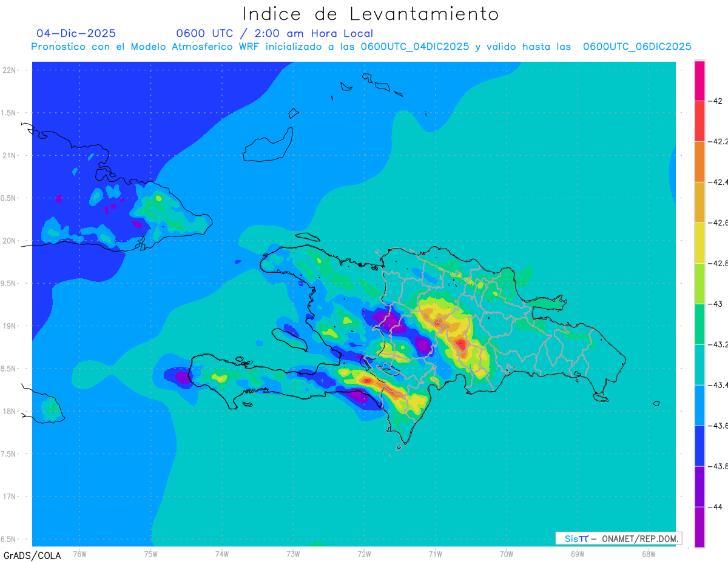Click the '-42.6' colorbar value
The width and height of the screenshot is (728, 562).
(719, 222)
